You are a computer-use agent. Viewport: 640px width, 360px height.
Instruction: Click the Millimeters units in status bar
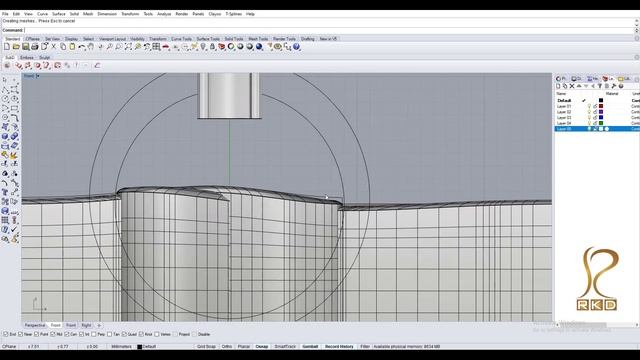coord(121,347)
